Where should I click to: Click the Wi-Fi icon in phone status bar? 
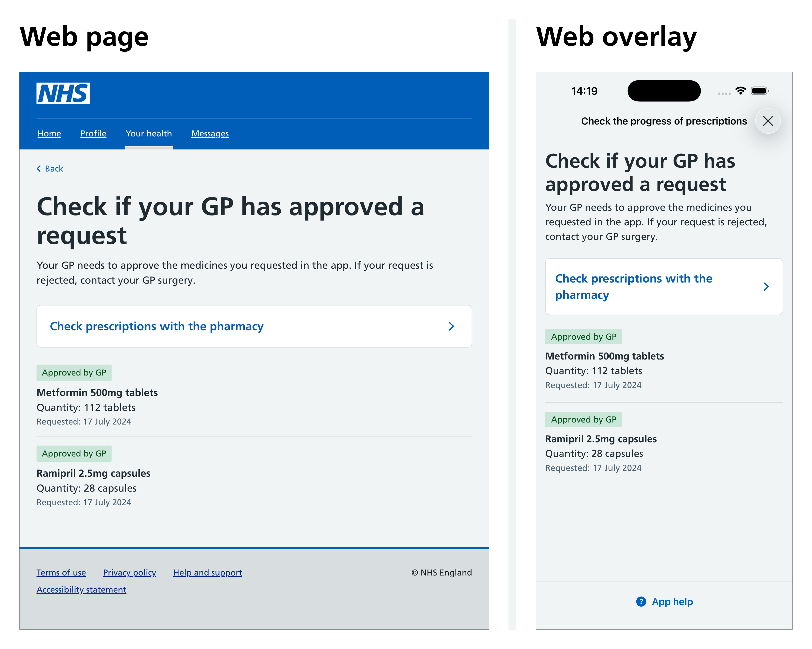click(x=740, y=91)
